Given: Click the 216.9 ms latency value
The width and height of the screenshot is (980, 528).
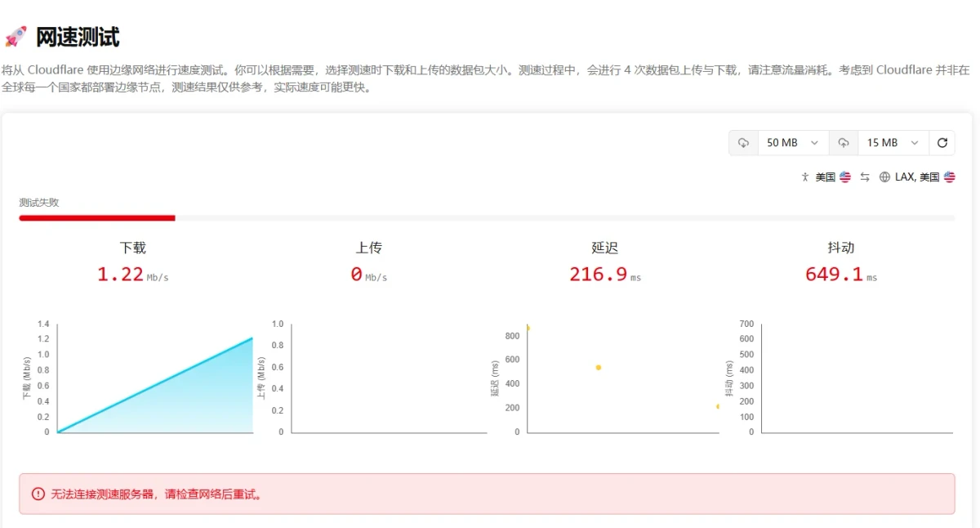Looking at the screenshot, I should 605,275.
